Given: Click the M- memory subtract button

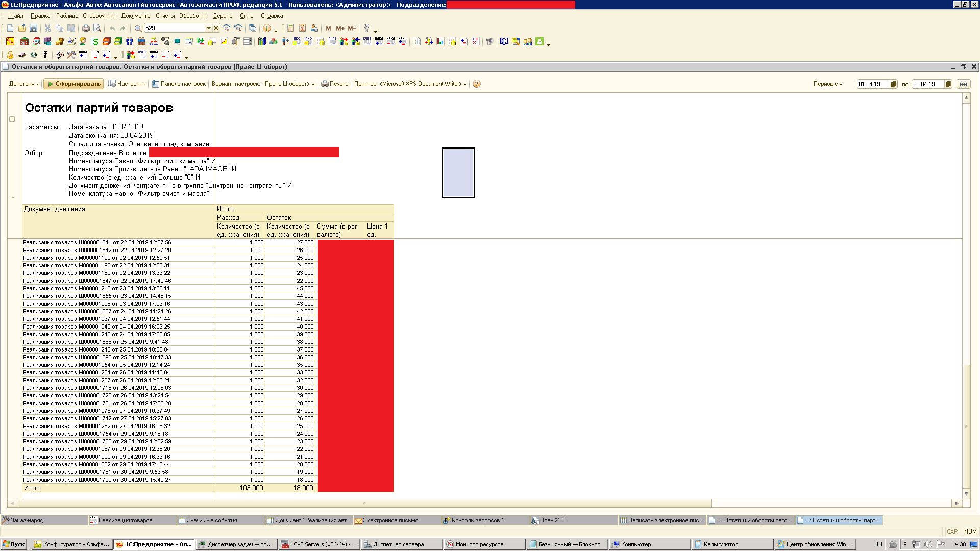Looking at the screenshot, I should (352, 28).
